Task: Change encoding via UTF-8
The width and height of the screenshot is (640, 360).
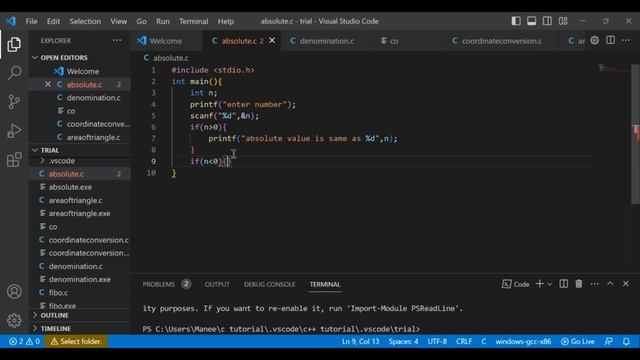Action: tap(437, 341)
